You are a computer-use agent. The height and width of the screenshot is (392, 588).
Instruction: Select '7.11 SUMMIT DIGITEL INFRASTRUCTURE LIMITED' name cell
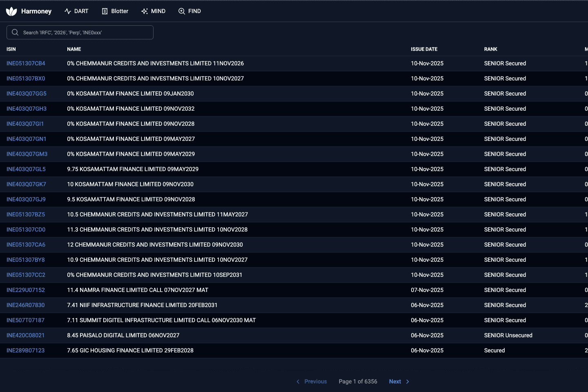pos(161,320)
